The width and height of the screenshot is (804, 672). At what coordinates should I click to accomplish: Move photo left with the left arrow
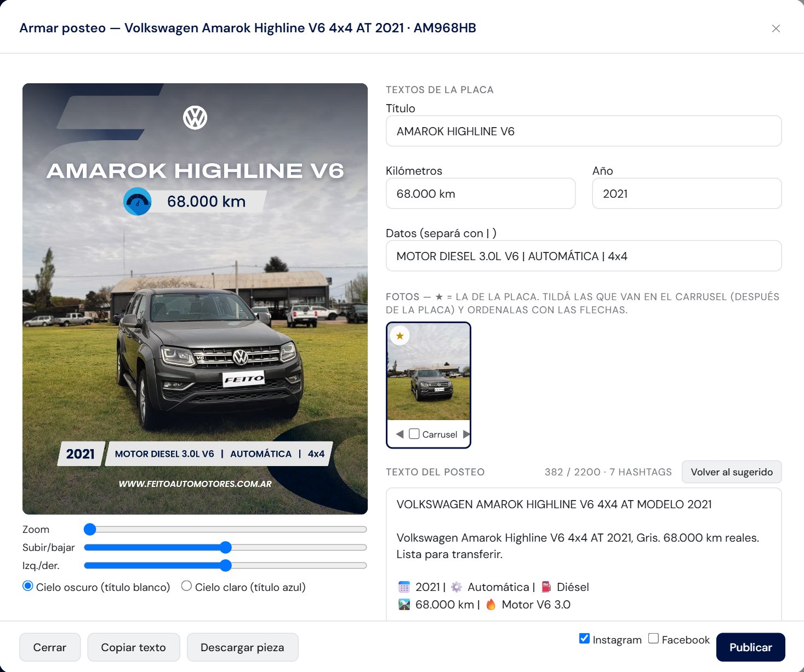tap(400, 434)
